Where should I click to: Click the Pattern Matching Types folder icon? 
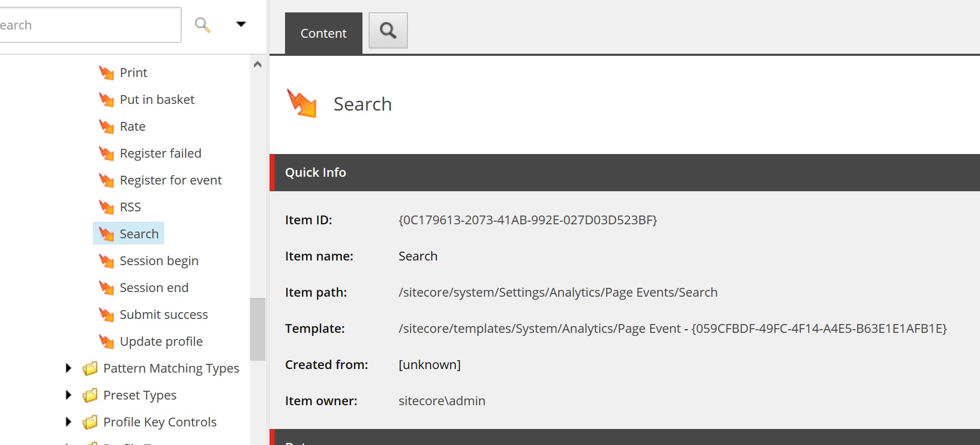90,369
